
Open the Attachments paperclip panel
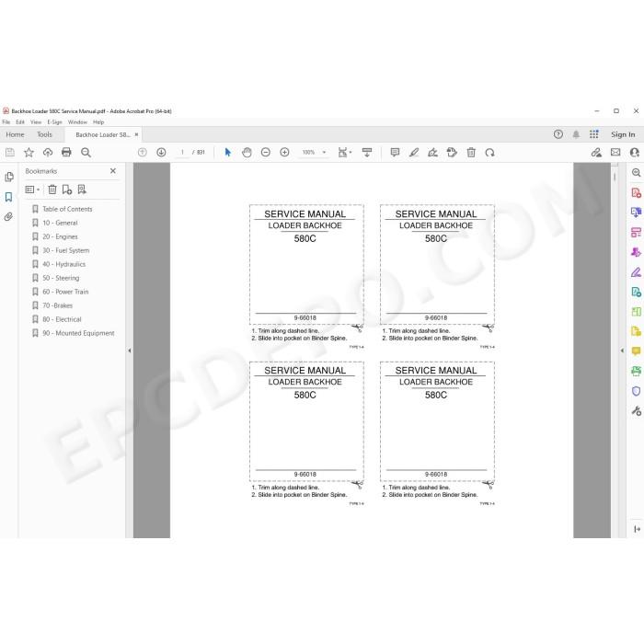[8, 216]
